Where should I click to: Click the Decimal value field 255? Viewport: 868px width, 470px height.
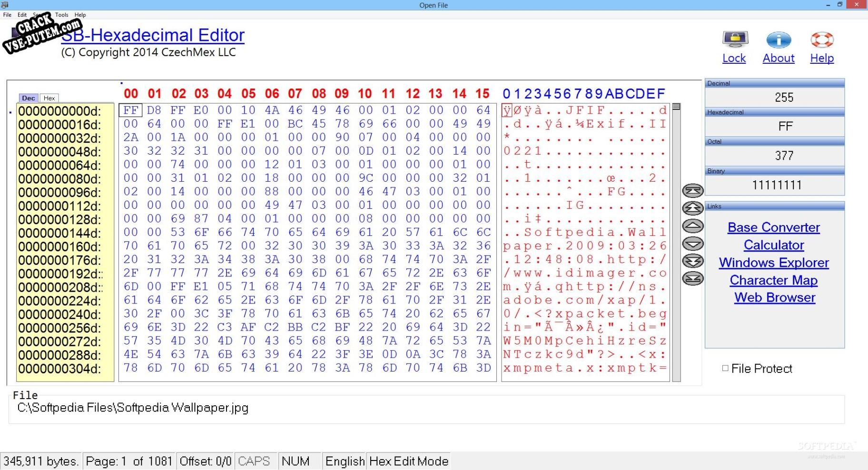(x=775, y=98)
